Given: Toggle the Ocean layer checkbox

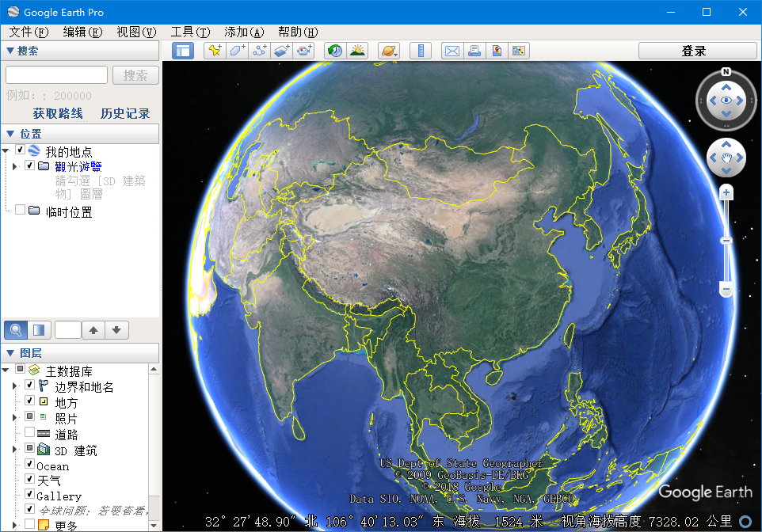Looking at the screenshot, I should 29,463.
